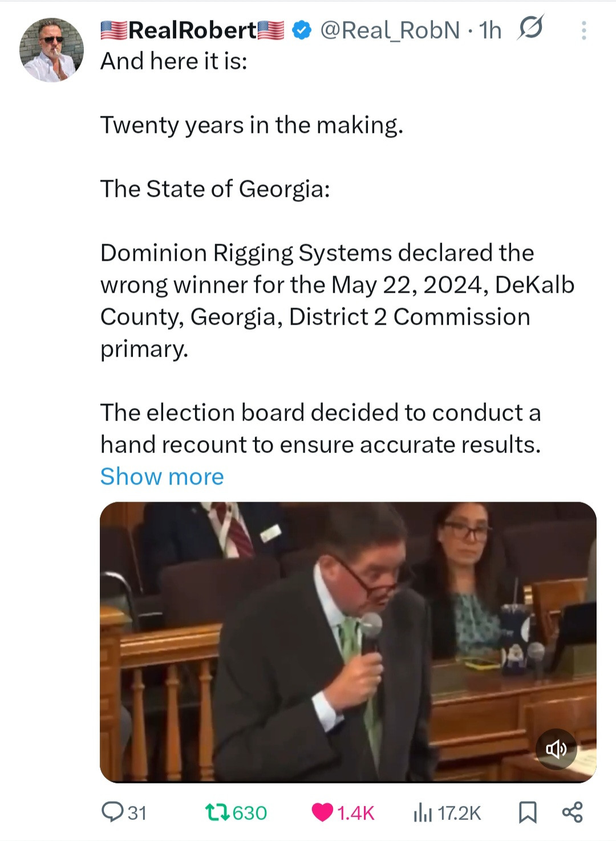View the 31 replies count
616x841 pixels.
136,812
